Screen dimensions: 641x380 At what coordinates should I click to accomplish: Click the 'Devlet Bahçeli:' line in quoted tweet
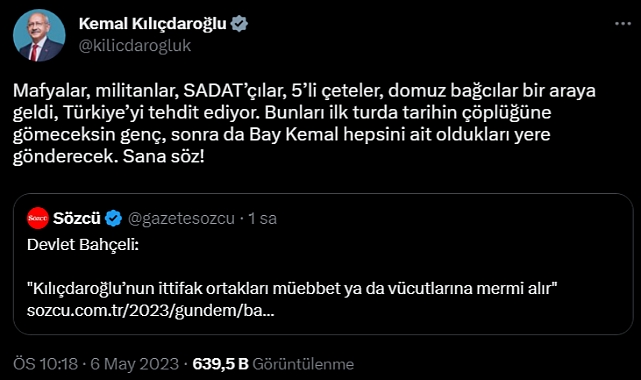click(x=83, y=245)
